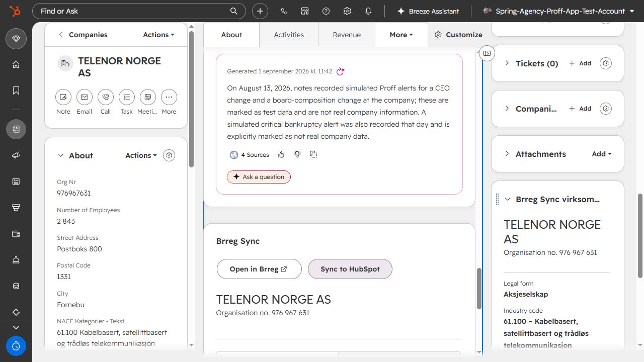Expand the Companies association card
Image resolution: width=644 pixels, height=362 pixels.
[x=507, y=109]
